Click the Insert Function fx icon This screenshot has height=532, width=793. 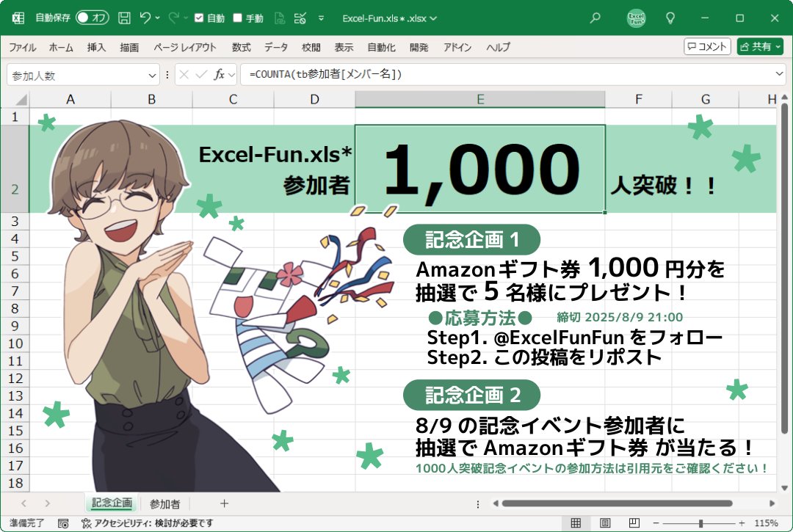tap(219, 75)
